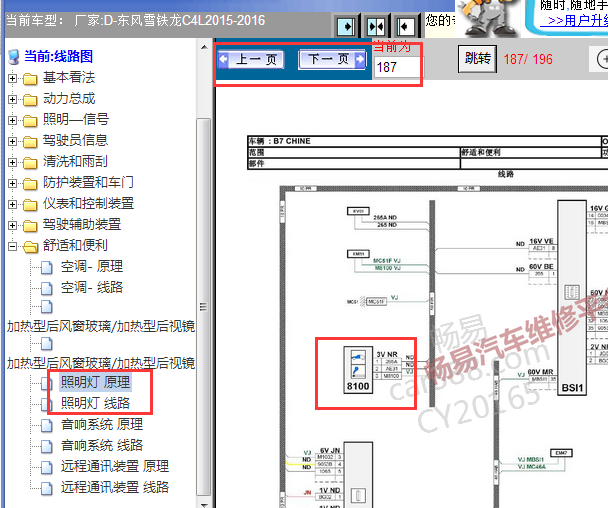Click the 下一页 next page button
This screenshot has width=608, height=508.
332,59
